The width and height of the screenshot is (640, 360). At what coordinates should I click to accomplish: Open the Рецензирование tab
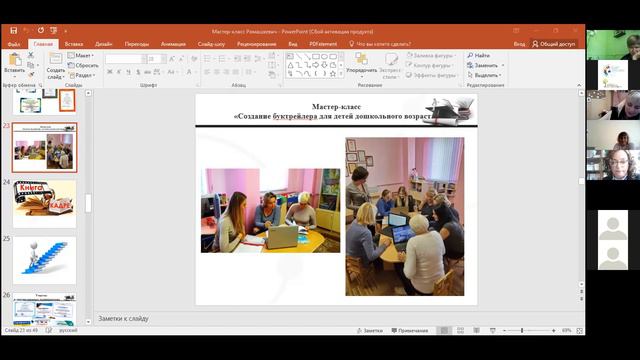(256, 44)
